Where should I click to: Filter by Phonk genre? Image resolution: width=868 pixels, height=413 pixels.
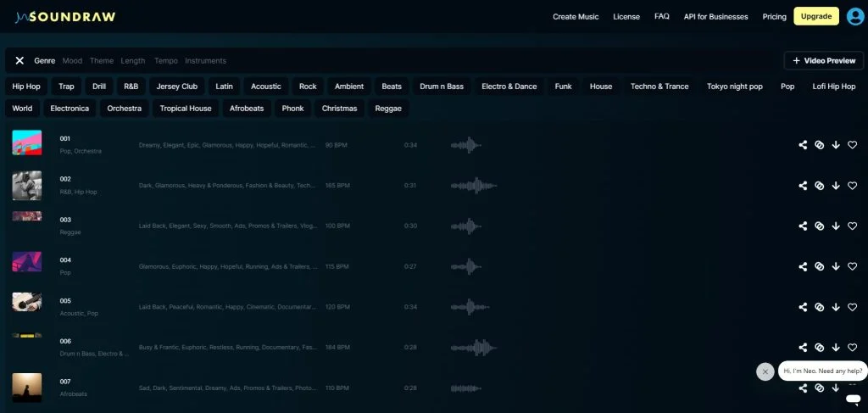tap(292, 109)
